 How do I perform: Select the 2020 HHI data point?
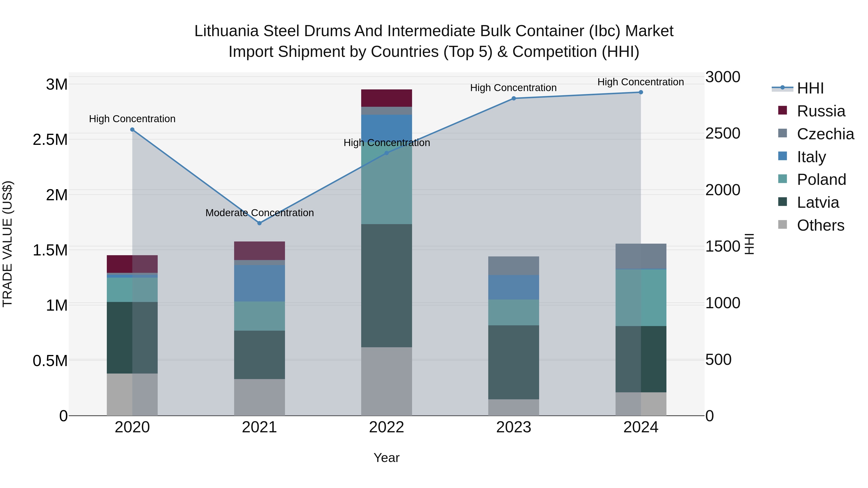pos(132,130)
